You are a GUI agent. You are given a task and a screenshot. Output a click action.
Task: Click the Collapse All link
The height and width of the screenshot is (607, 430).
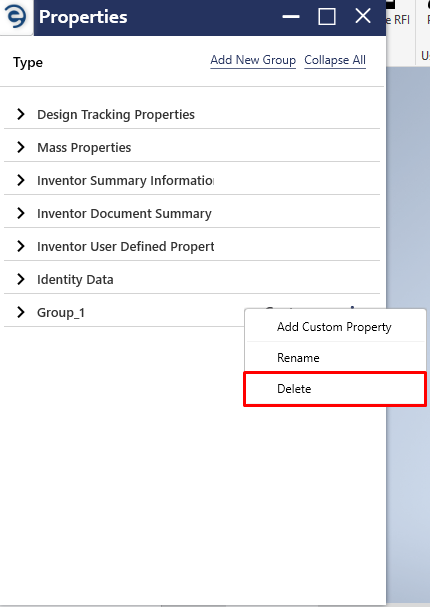coord(335,60)
